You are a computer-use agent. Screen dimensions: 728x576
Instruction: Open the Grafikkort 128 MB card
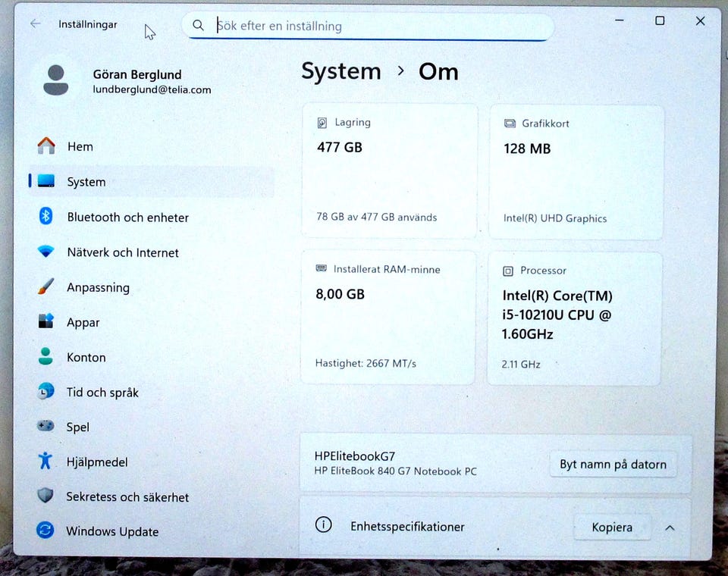[x=576, y=172]
